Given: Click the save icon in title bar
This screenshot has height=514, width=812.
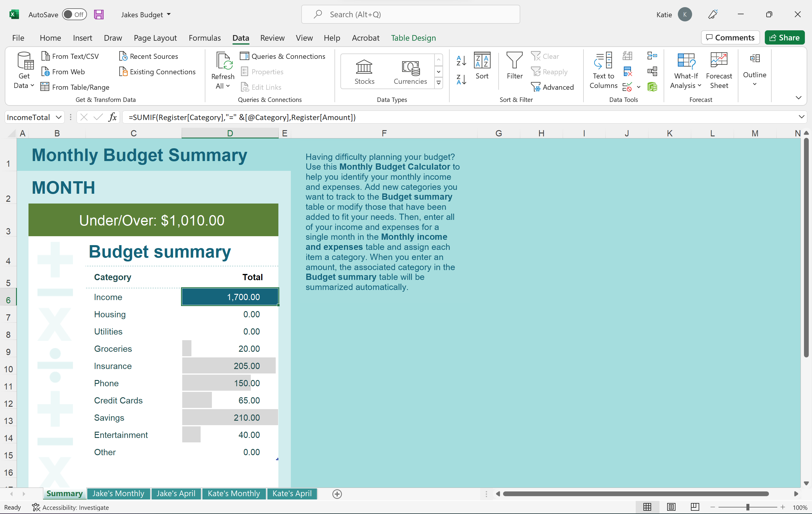Looking at the screenshot, I should [x=99, y=15].
